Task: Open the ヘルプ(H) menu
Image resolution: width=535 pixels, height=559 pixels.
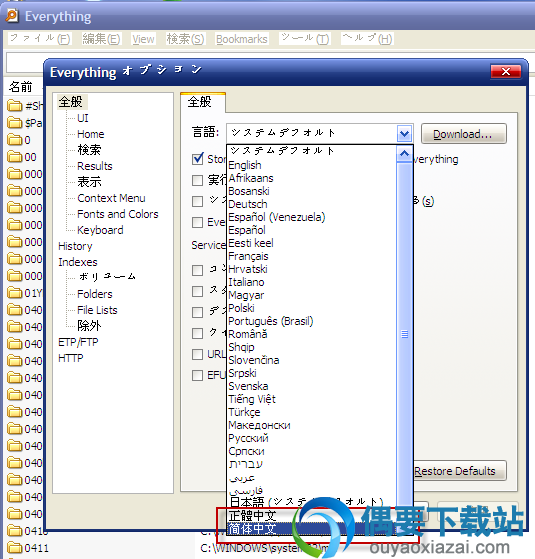Action: 367,39
